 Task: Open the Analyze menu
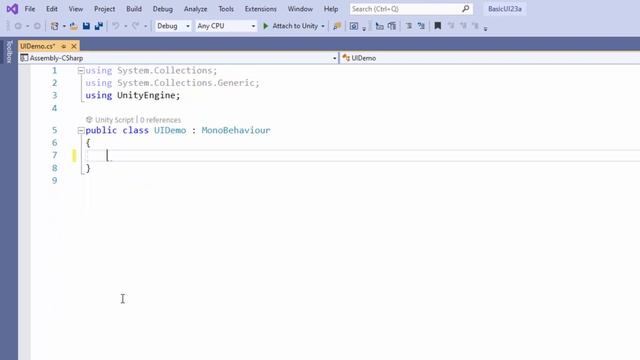coord(196,9)
